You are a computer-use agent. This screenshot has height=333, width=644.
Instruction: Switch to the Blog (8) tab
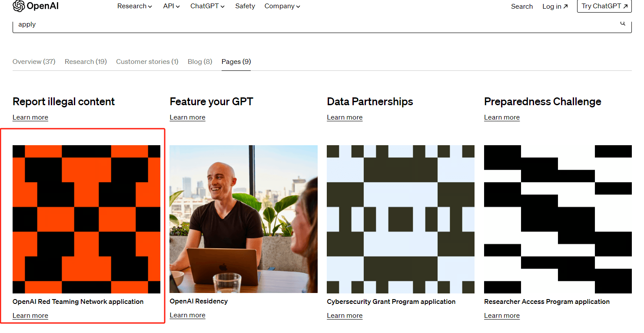point(200,62)
